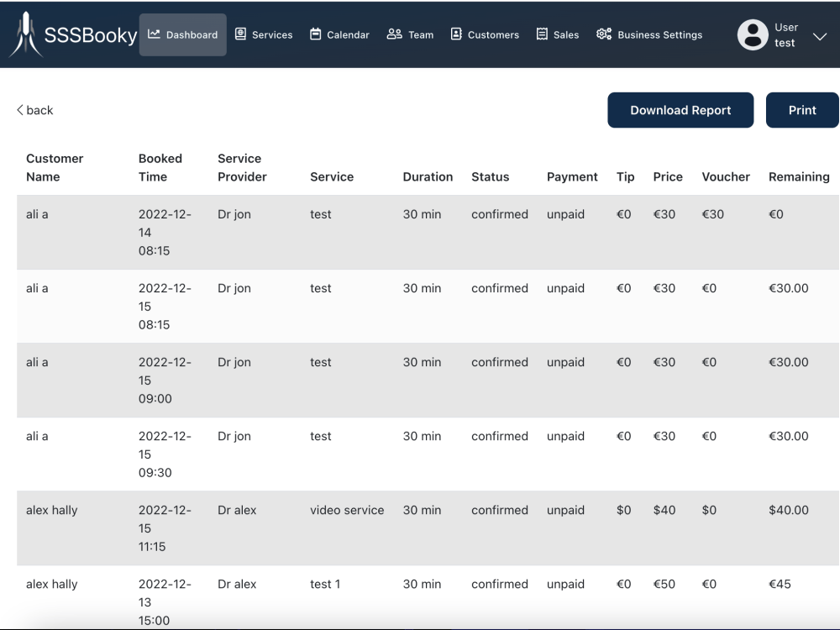Screen dimensions: 840x630
Task: Click the Sales receipt icon
Action: (x=541, y=34)
